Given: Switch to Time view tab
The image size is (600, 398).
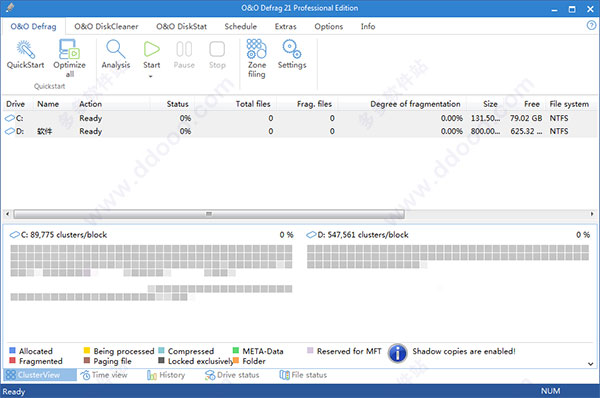Looking at the screenshot, I should pyautogui.click(x=104, y=375).
